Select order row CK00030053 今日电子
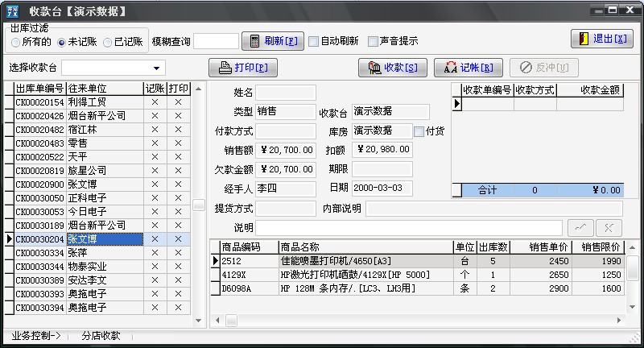The image size is (644, 348). (x=98, y=212)
